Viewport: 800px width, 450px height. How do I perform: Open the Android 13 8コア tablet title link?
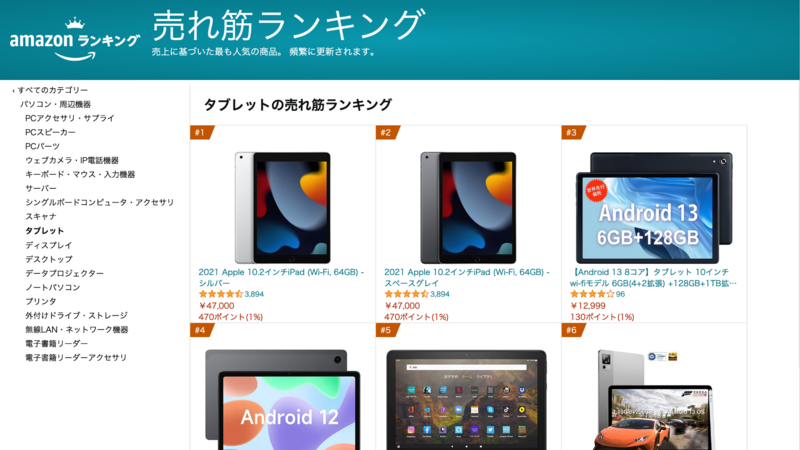pyautogui.click(x=653, y=278)
